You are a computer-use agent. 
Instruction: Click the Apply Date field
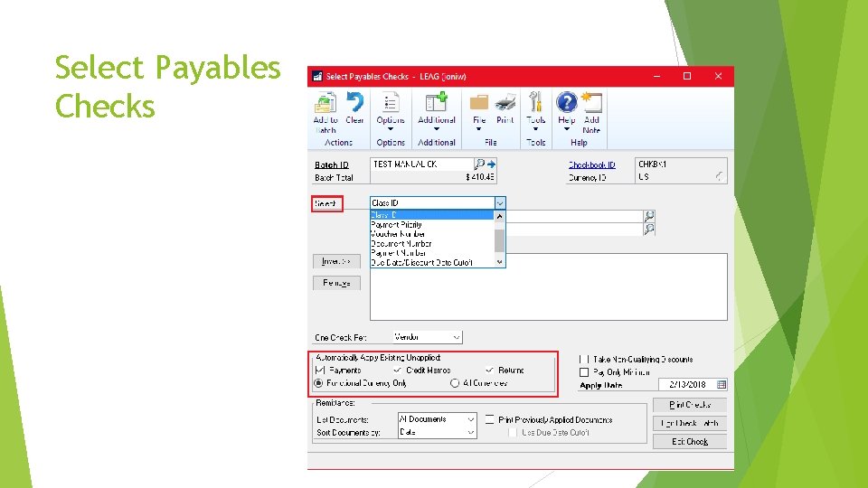tap(687, 385)
